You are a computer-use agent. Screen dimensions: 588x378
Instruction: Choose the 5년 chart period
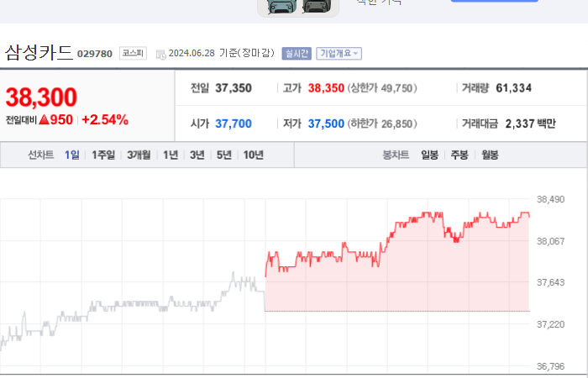pyautogui.click(x=224, y=155)
